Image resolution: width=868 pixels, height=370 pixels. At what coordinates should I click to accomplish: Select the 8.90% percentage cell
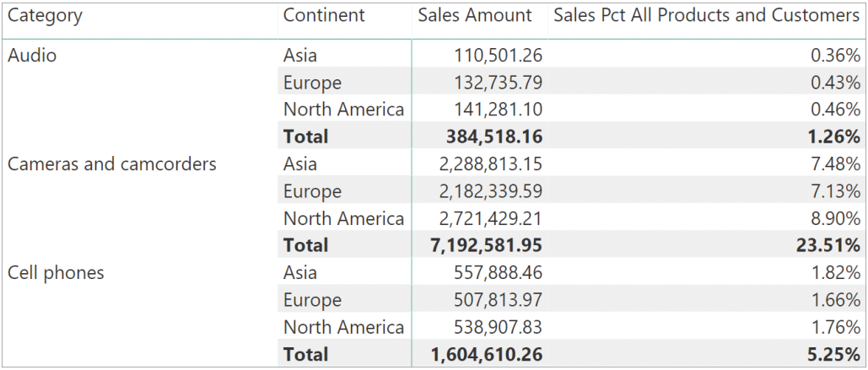click(835, 218)
